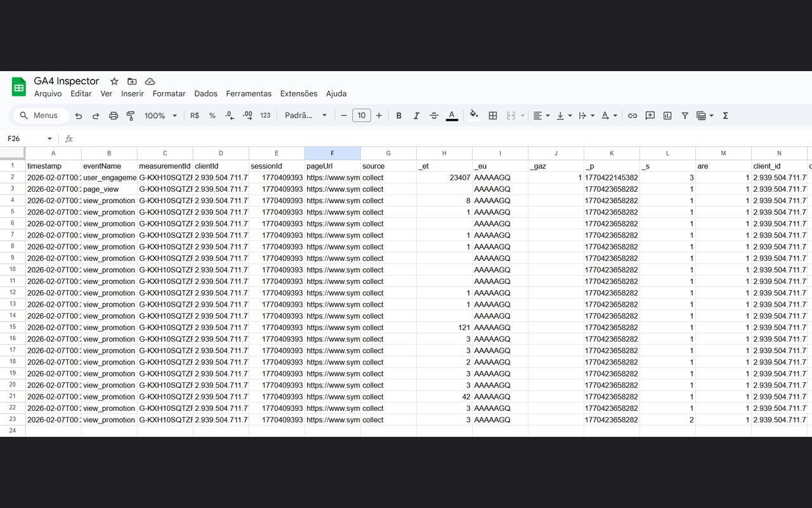Expand the font family dropdown
The image size is (812, 508).
point(306,116)
